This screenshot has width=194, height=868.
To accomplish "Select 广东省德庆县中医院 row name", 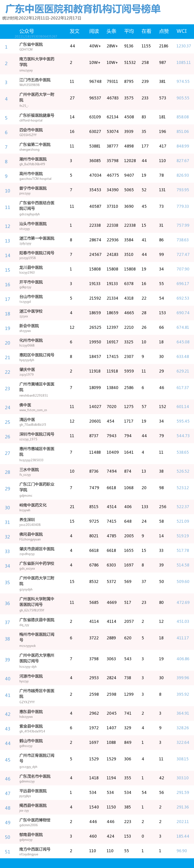I will (37, 620).
